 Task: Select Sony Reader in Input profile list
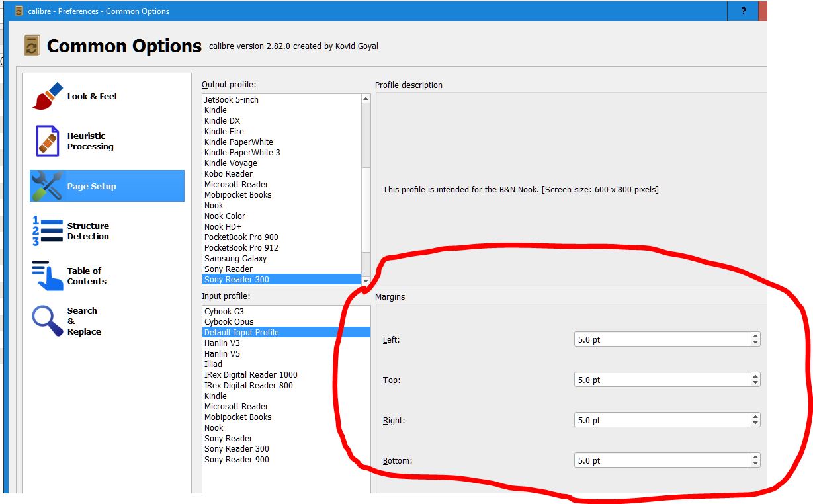pos(286,438)
